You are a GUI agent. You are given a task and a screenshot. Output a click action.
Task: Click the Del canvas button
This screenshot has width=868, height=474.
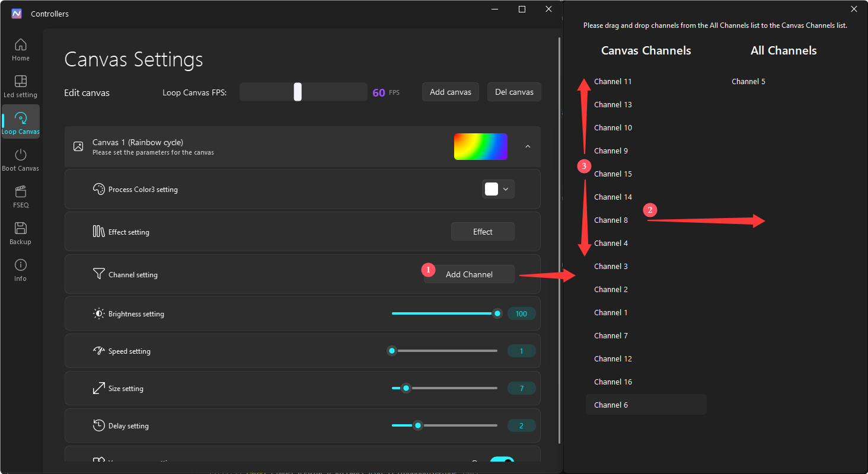click(514, 92)
